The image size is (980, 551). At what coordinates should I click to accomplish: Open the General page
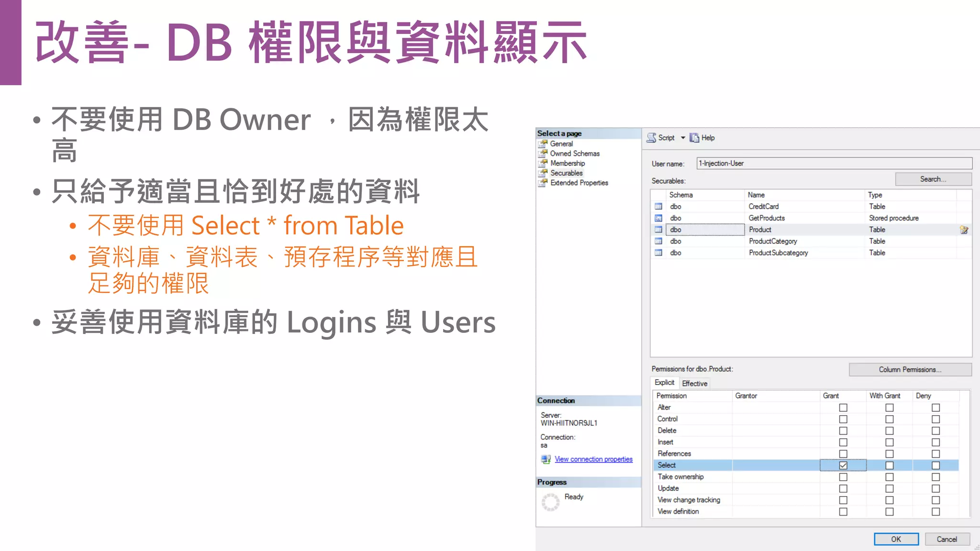pos(561,143)
